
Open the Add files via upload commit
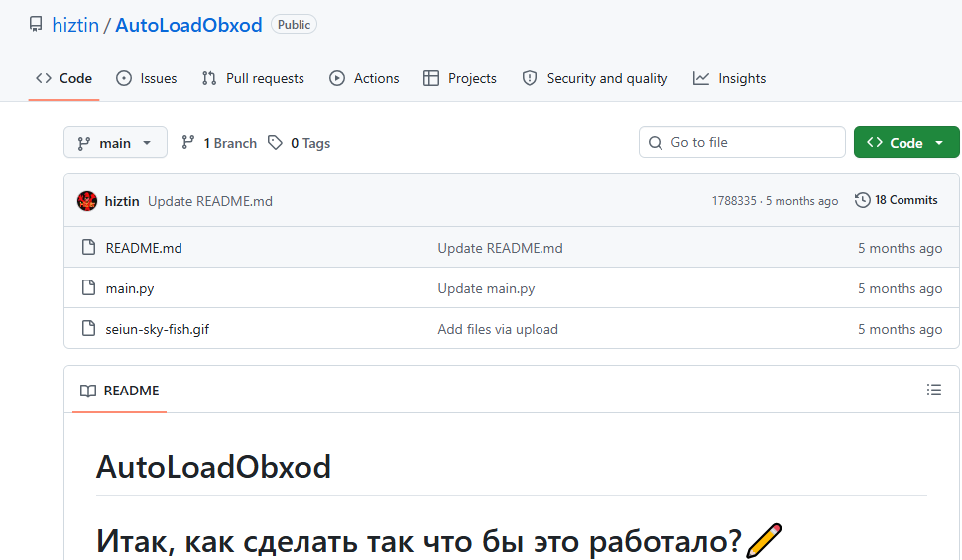(x=498, y=329)
